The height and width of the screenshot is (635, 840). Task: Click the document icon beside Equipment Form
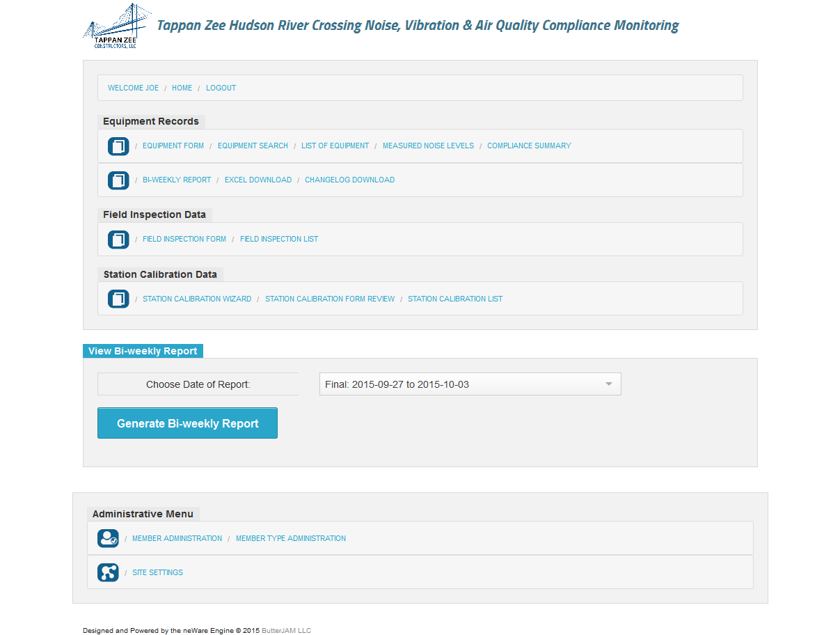(118, 146)
